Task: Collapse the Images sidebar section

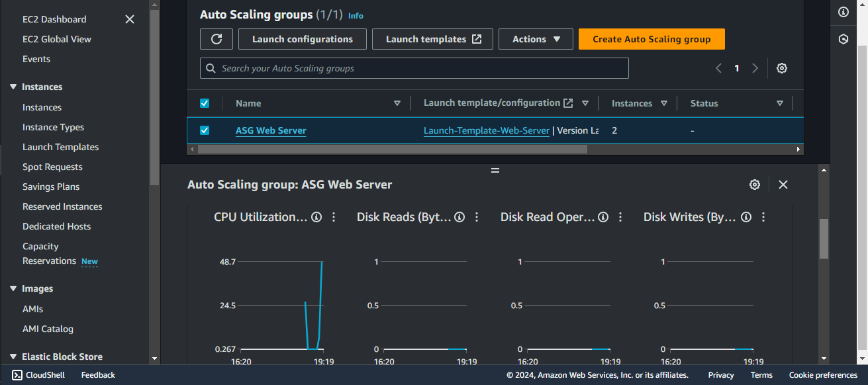Action: (13, 288)
